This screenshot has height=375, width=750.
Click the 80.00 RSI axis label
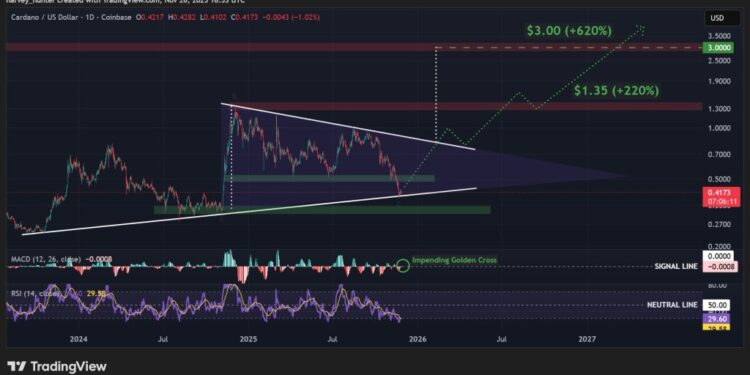[717, 286]
